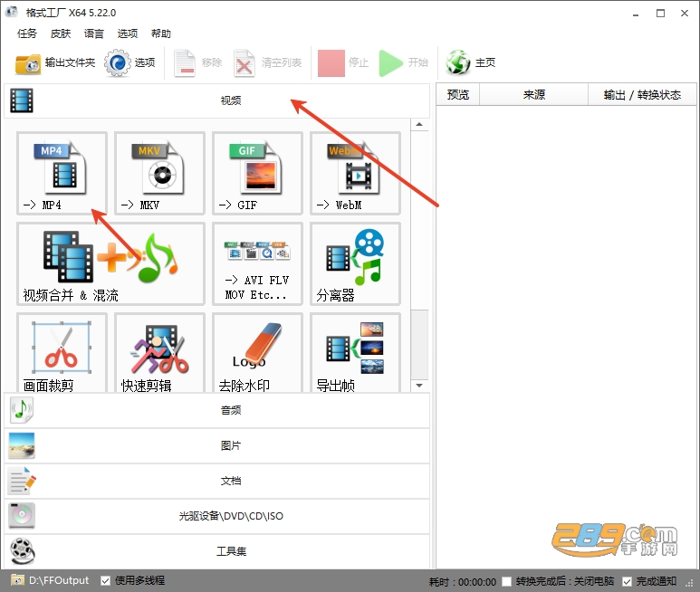Click the video list scrollbar down arrow
The image size is (700, 592).
(419, 386)
